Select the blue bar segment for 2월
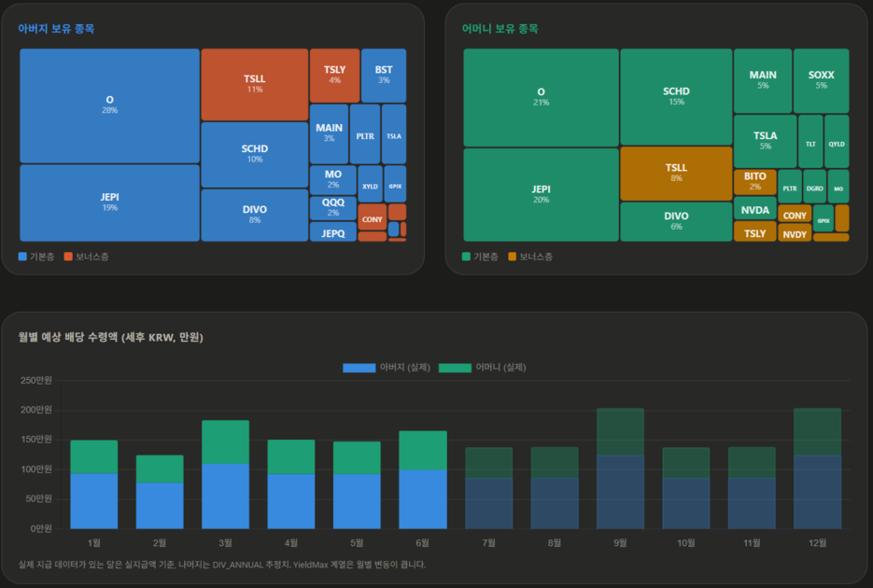The image size is (873, 588). tap(160, 505)
